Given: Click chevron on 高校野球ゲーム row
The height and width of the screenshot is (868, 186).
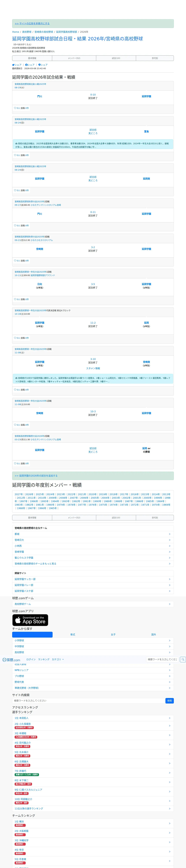Looking at the screenshot, I should tap(169, 604).
